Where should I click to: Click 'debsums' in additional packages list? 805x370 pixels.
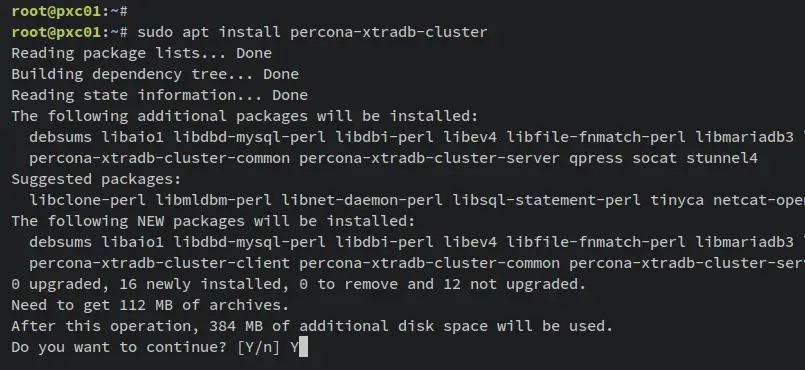(x=61, y=137)
